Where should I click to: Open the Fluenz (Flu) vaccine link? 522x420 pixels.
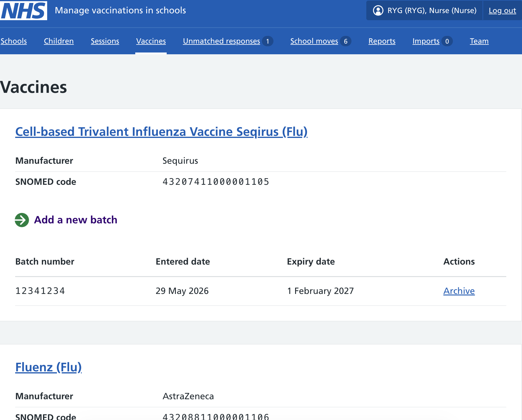(48, 367)
